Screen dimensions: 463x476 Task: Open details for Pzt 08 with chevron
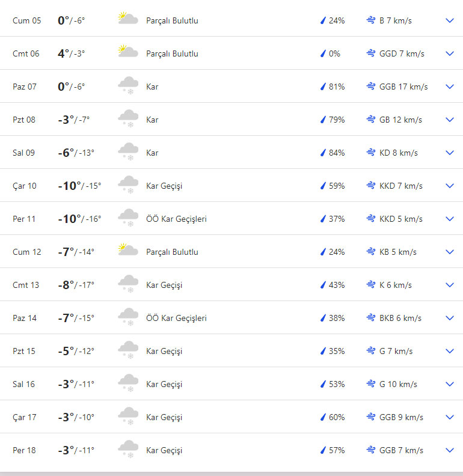click(x=449, y=120)
